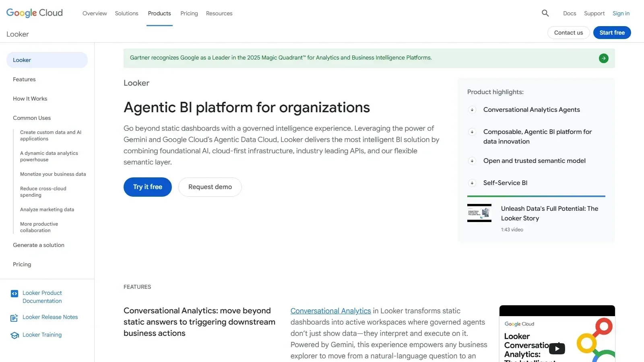644x362 pixels.
Task: Play the Looker Conversational Analytics YouTube video
Action: click(x=557, y=348)
